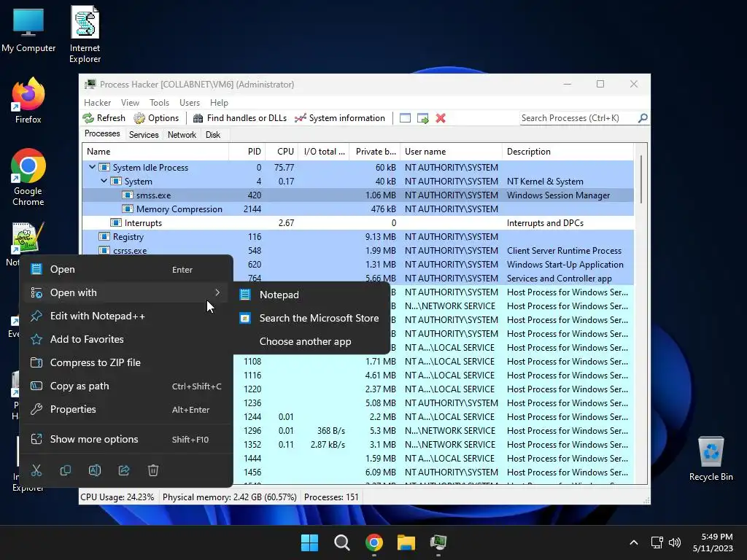Image resolution: width=747 pixels, height=560 pixels.
Task: Collapse the System Idle Process tree node
Action: click(92, 167)
